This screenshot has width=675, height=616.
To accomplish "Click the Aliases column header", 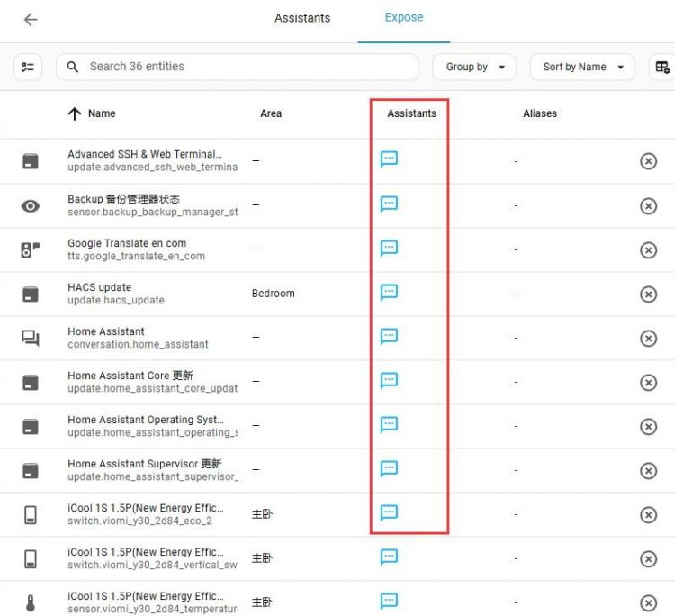I will click(540, 113).
